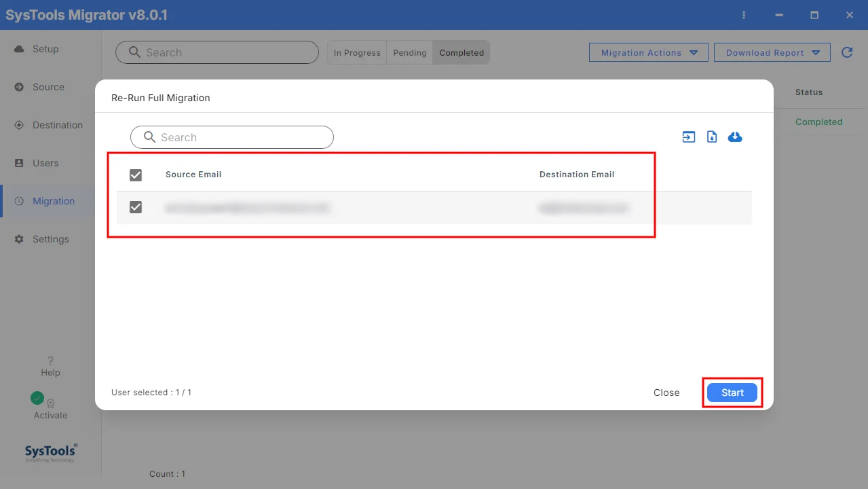Image resolution: width=868 pixels, height=489 pixels.
Task: Click the arrow icon beside Source
Action: click(19, 87)
